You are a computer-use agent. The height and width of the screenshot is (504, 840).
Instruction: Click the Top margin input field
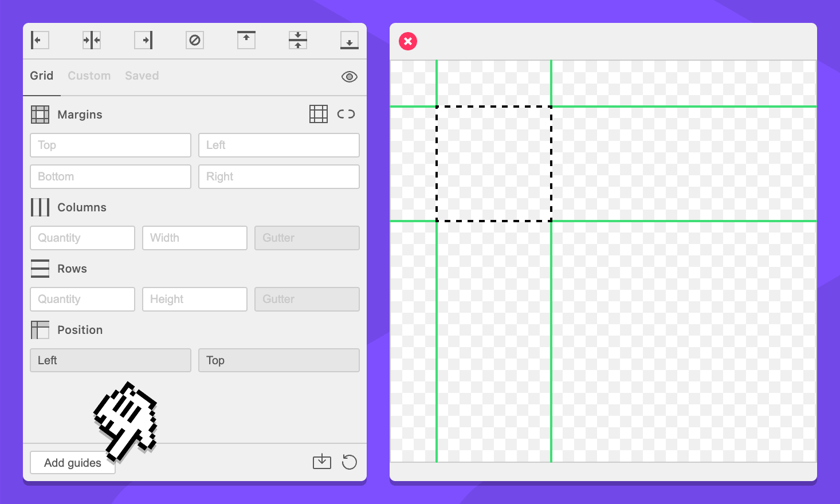coord(111,145)
